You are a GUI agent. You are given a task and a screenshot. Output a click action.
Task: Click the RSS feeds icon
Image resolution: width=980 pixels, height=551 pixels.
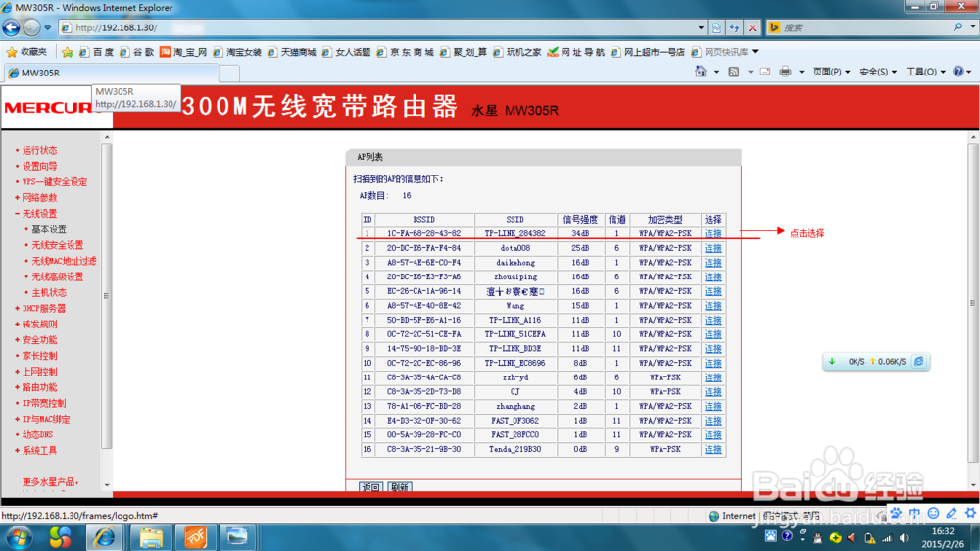(x=734, y=72)
